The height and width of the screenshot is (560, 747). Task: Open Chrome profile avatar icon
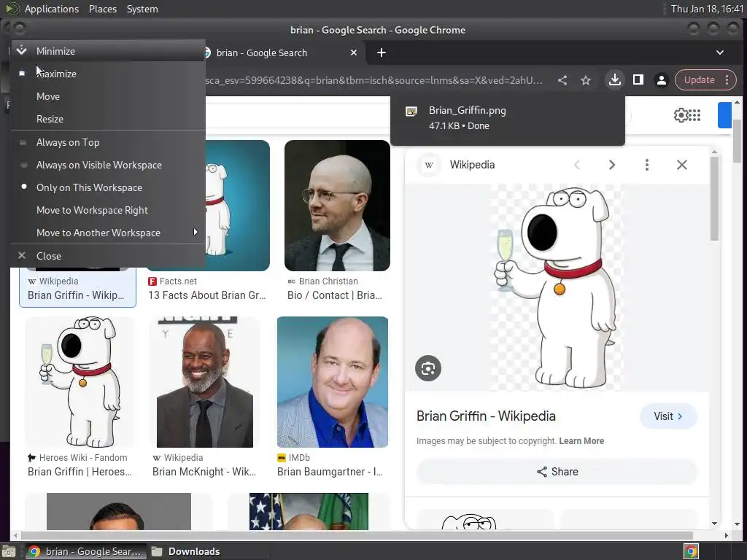661,80
